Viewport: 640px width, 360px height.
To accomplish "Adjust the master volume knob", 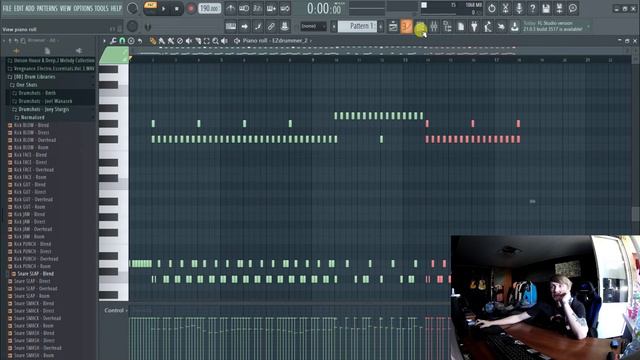I will pos(132,8).
